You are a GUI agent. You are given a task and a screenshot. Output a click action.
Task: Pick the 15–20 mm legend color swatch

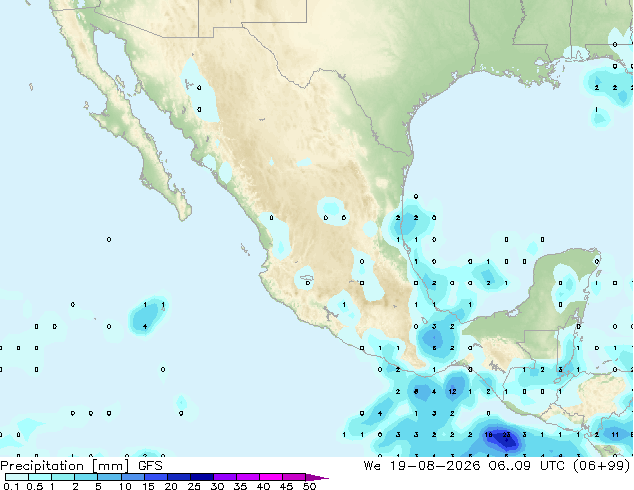[156, 477]
